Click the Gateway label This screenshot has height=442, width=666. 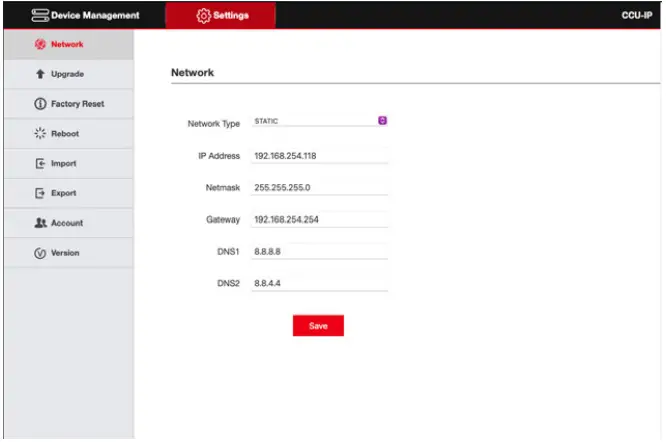point(223,220)
